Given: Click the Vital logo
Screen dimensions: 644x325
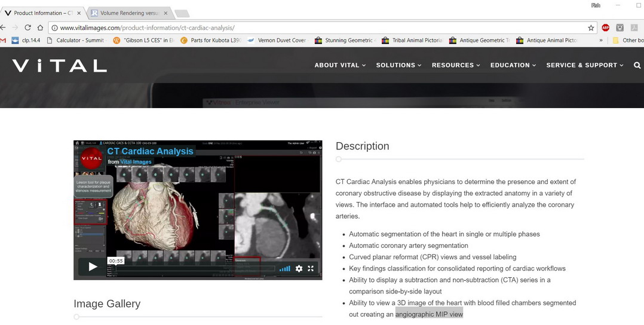Looking at the screenshot, I should (59, 65).
